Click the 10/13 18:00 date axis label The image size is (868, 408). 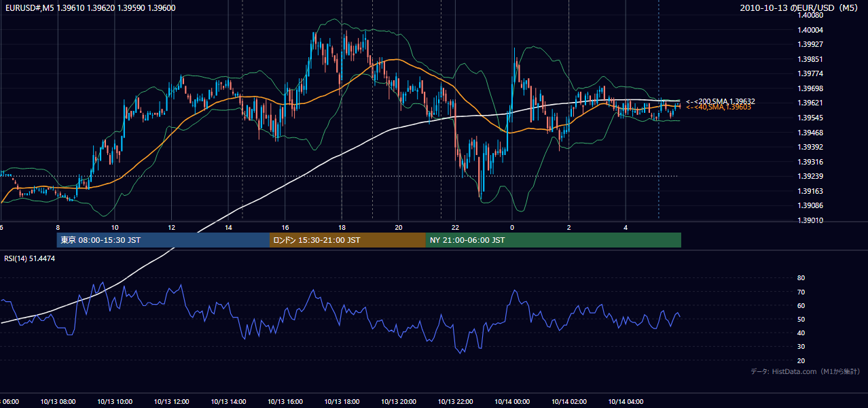click(x=342, y=402)
